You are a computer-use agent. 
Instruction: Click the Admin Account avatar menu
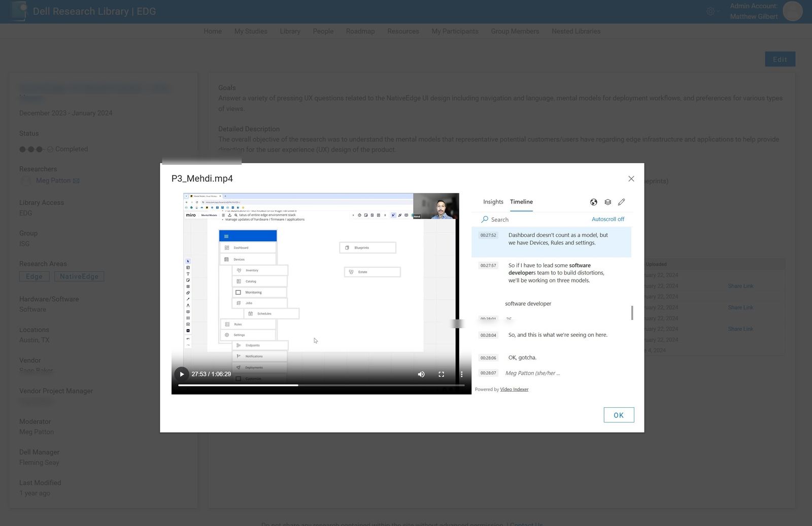(793, 11)
